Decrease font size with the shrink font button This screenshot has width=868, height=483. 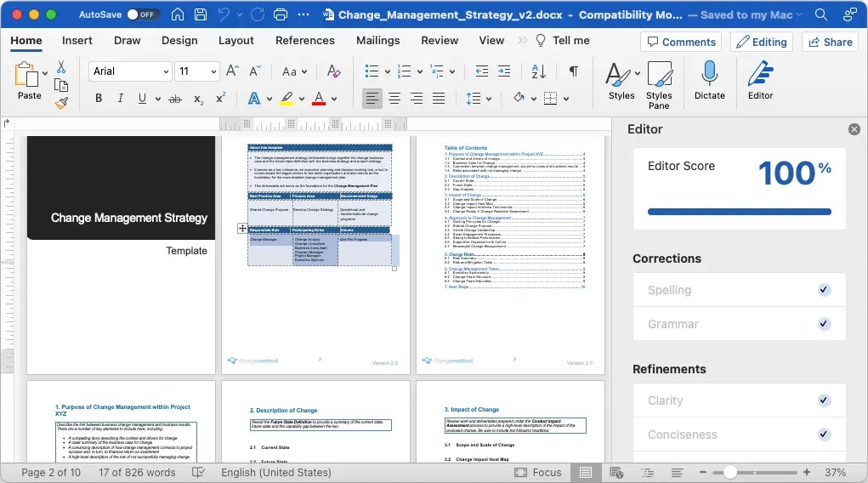(x=255, y=71)
